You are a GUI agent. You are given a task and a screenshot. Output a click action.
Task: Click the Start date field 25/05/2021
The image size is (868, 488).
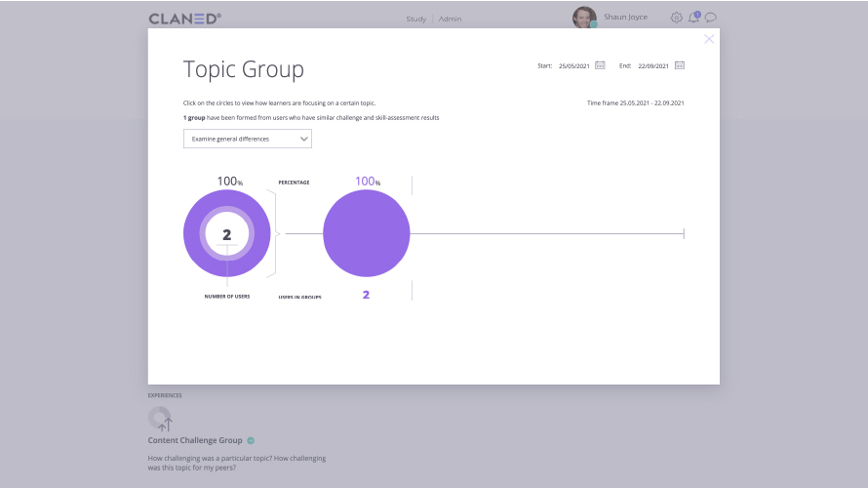(x=572, y=65)
